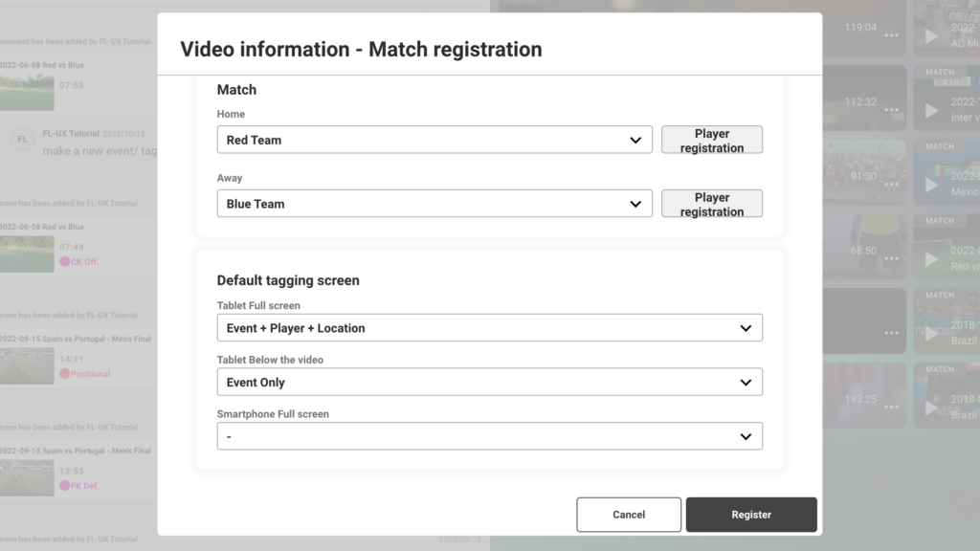Click the FK Def. tag label
Viewport: 980px width, 551px height.
[x=79, y=485]
